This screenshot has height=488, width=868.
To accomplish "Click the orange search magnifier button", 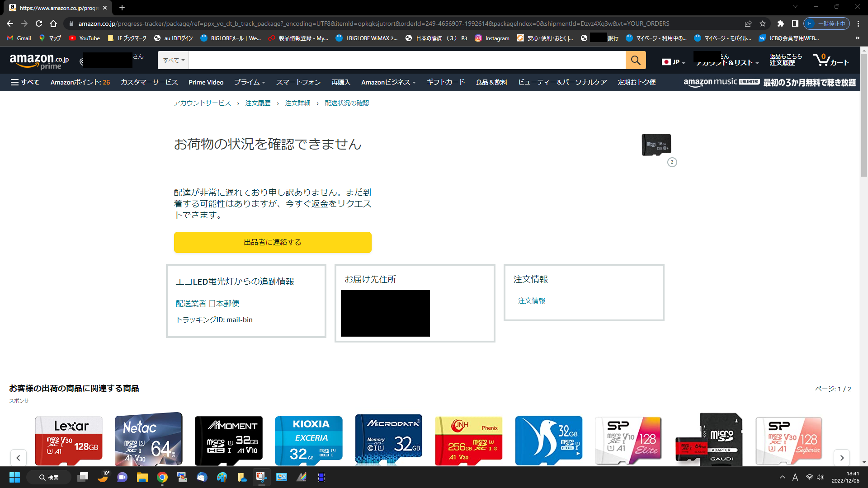I will click(635, 60).
